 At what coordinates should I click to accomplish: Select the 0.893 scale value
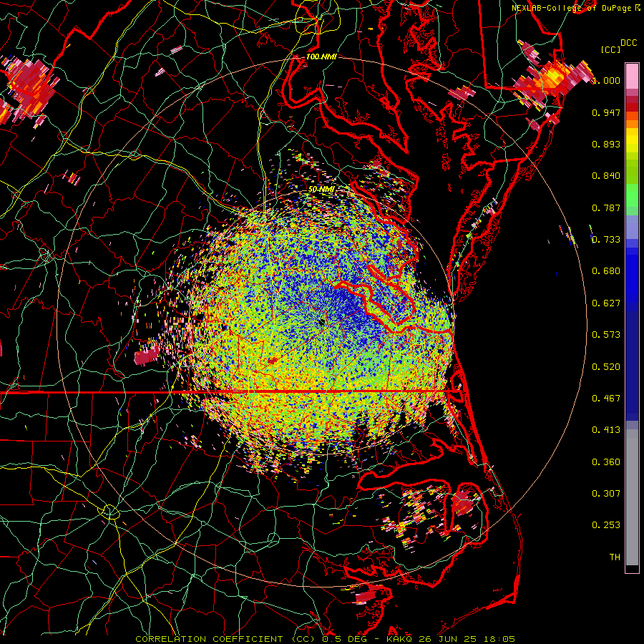coord(606,144)
